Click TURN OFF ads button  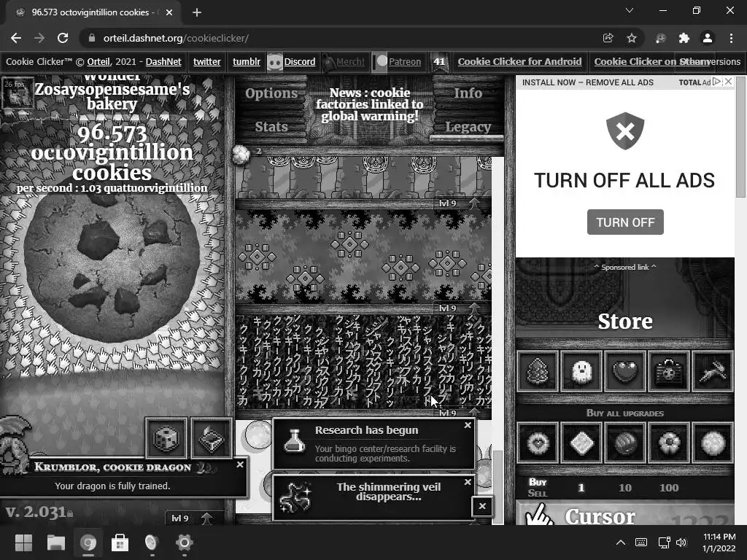(625, 222)
